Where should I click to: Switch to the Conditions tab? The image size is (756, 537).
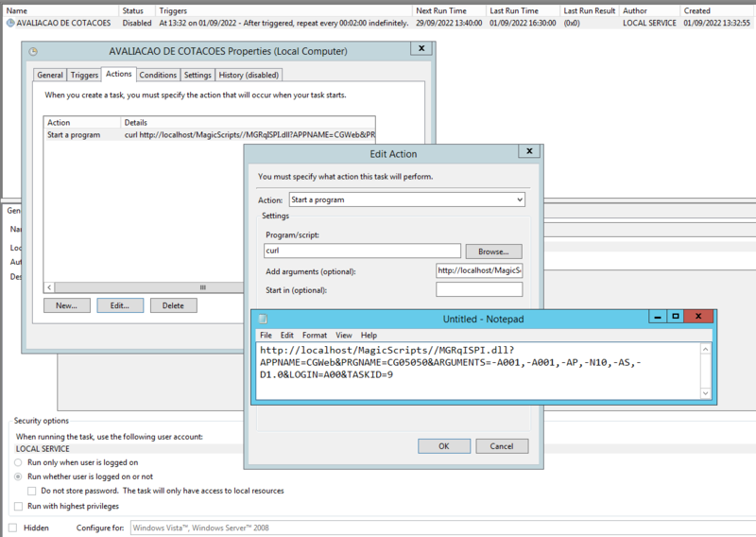pos(158,75)
